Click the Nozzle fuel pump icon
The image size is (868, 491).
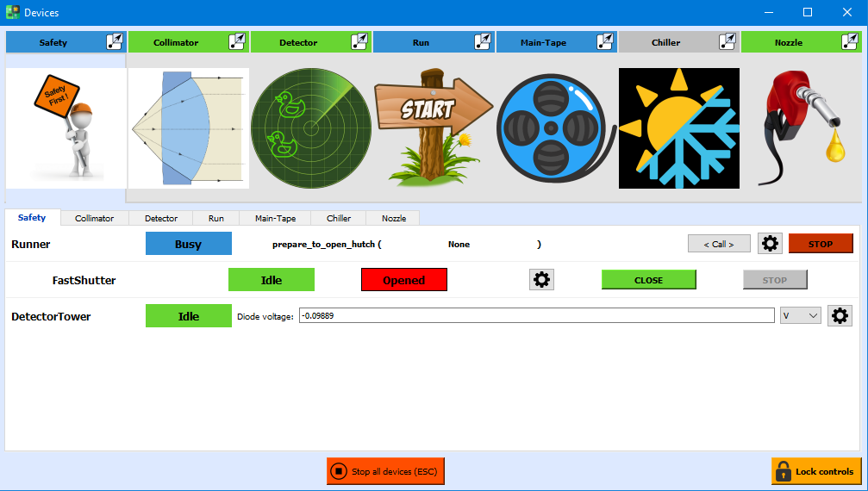click(x=801, y=128)
